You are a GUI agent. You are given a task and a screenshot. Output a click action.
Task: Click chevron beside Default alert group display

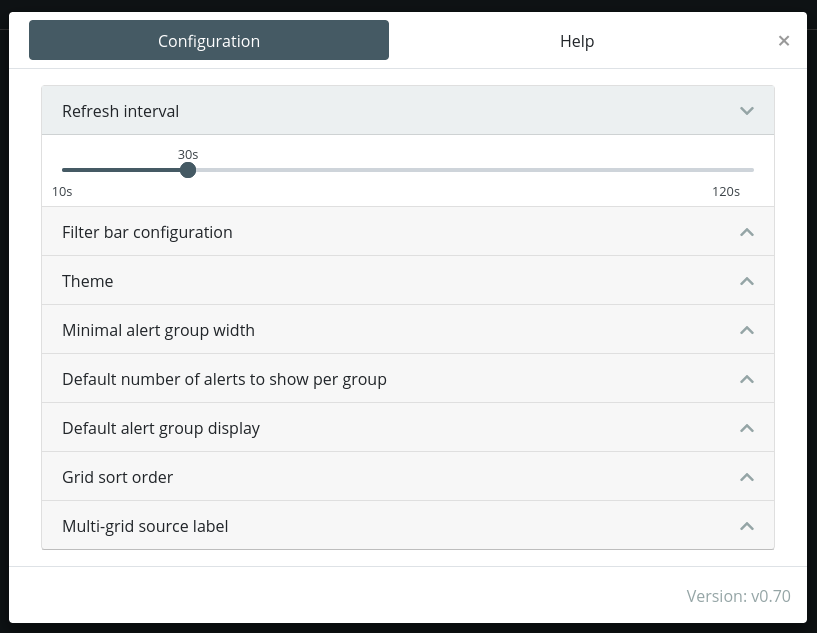click(x=747, y=428)
